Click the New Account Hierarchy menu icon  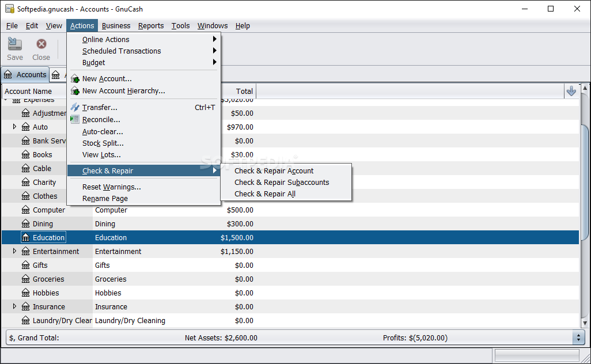click(x=75, y=91)
